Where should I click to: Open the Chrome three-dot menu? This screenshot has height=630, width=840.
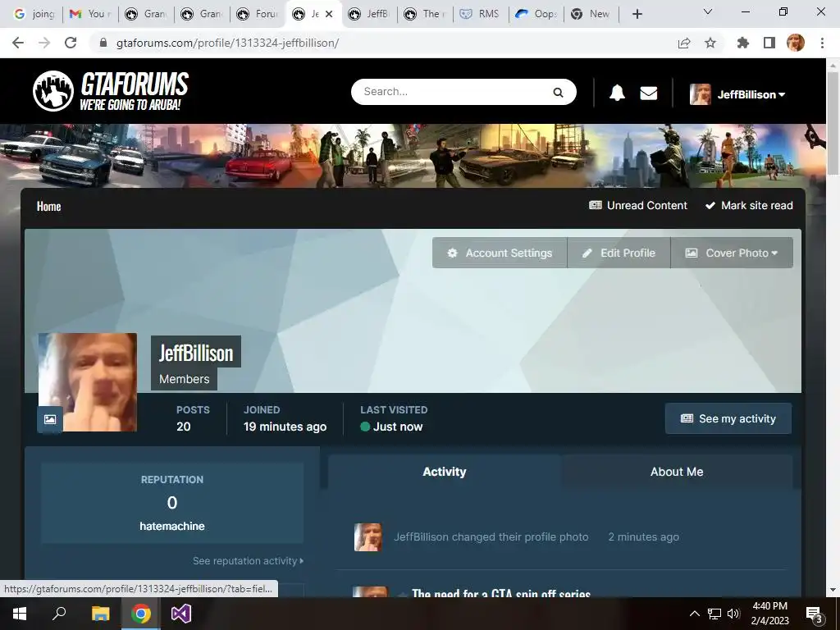[822, 43]
